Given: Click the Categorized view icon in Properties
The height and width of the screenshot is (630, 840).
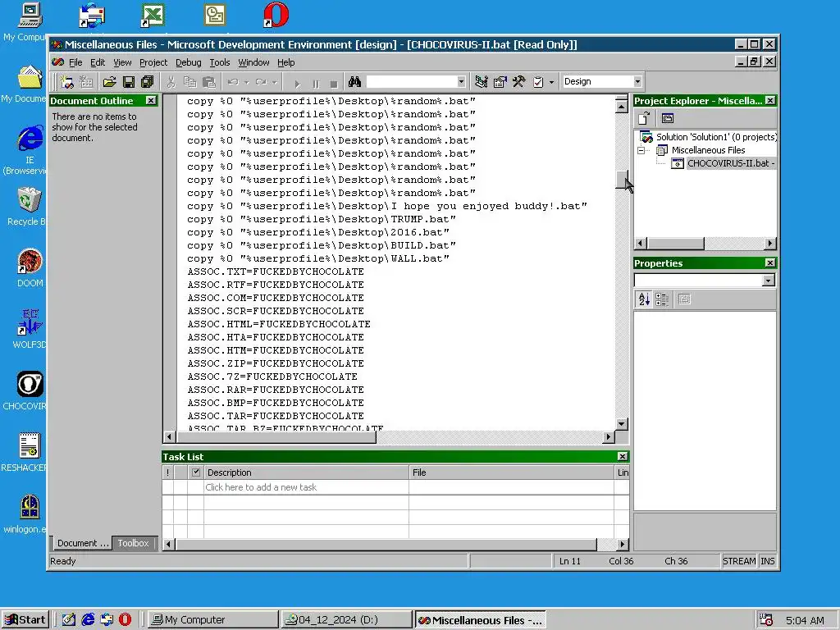Looking at the screenshot, I should coord(662,299).
